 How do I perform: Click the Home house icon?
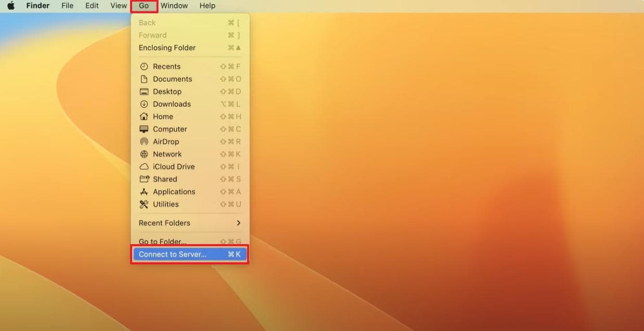coord(144,117)
